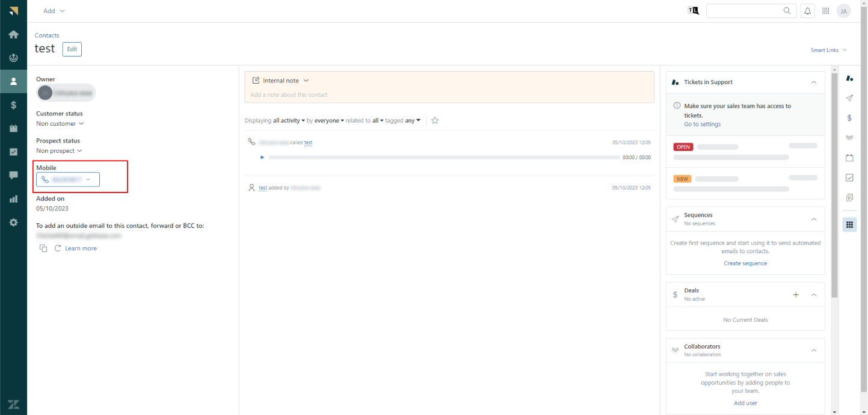Click the Create sequence link
868x415 pixels.
pyautogui.click(x=745, y=263)
